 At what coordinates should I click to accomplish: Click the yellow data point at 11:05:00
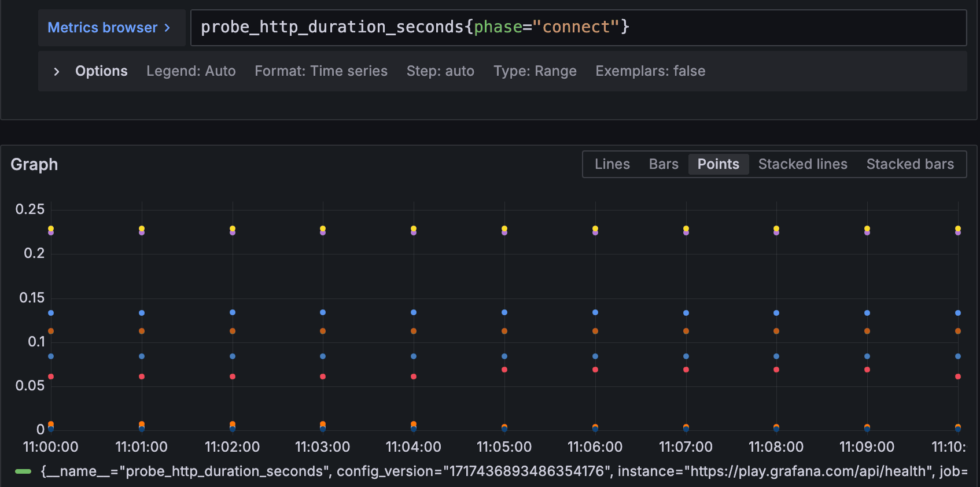tap(504, 228)
